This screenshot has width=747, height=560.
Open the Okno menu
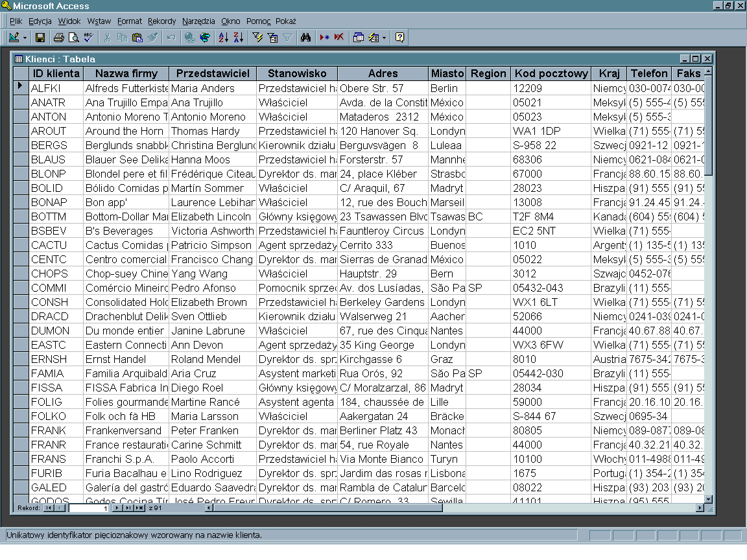(231, 21)
